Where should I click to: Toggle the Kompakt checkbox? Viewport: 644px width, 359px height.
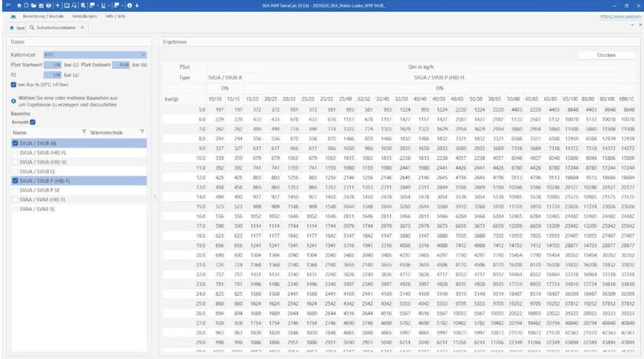click(33, 122)
